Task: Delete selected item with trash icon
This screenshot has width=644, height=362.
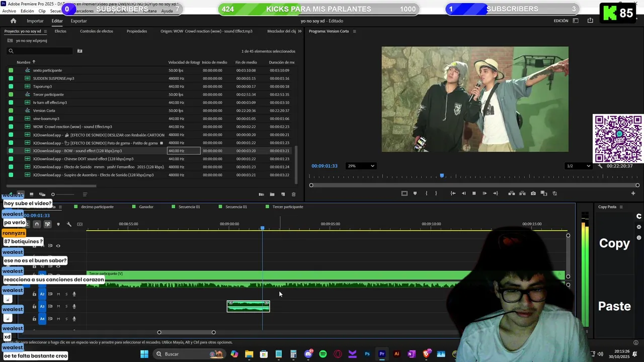Action: tap(294, 195)
